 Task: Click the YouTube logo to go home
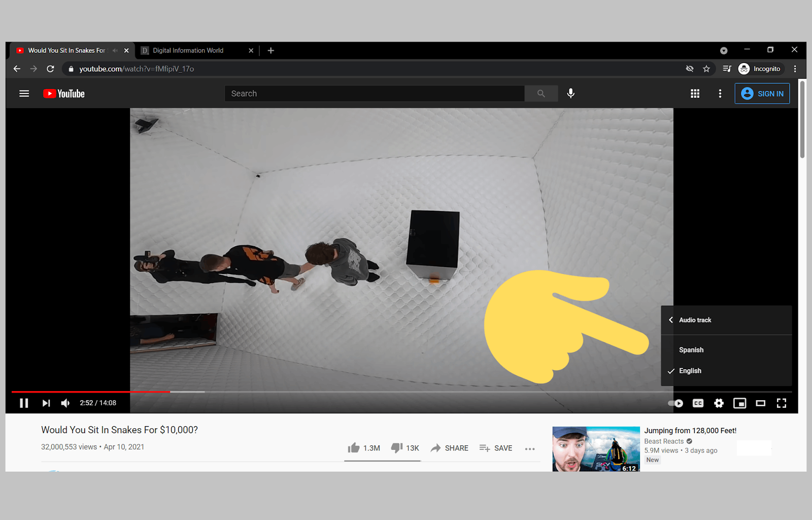click(63, 93)
